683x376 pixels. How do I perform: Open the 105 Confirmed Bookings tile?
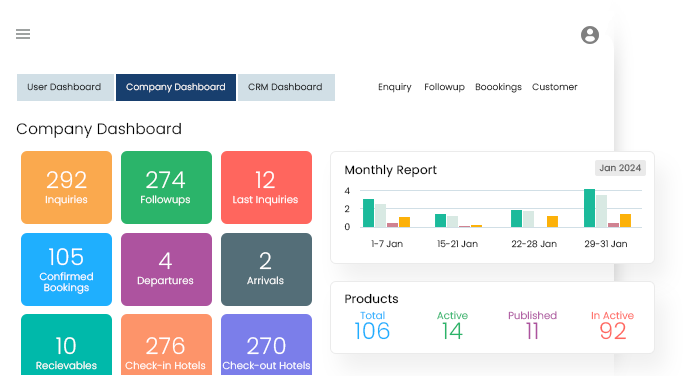coord(66,269)
